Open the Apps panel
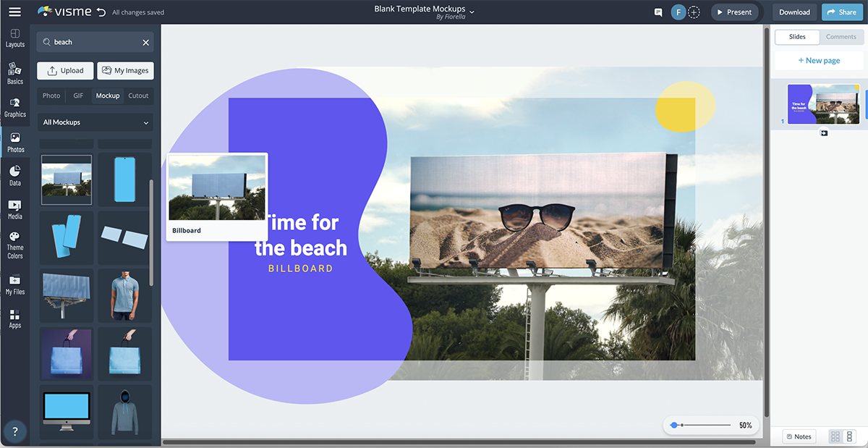Screen dimensions: 868x448 14,319
